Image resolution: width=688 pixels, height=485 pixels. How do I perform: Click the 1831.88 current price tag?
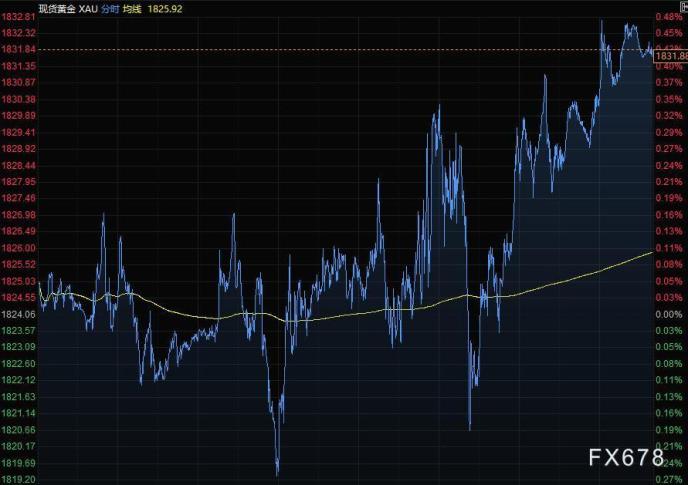tap(669, 56)
